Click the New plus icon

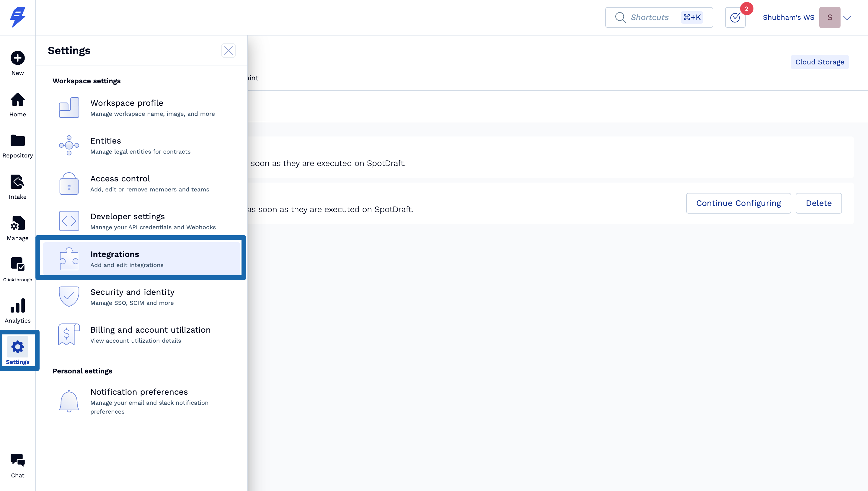[17, 58]
